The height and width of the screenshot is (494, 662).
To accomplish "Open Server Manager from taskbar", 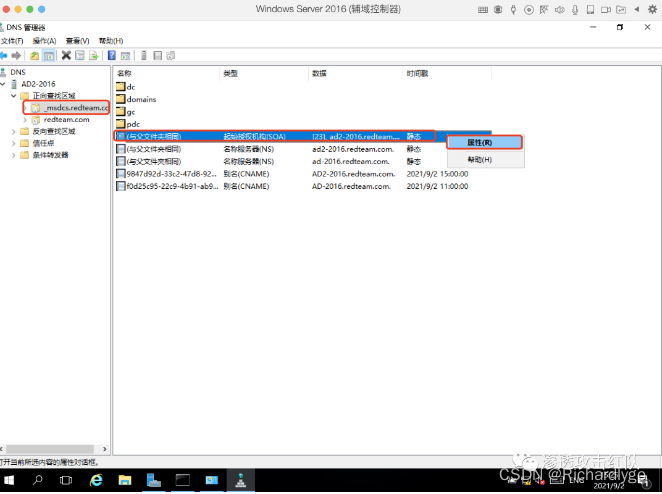I will (154, 480).
